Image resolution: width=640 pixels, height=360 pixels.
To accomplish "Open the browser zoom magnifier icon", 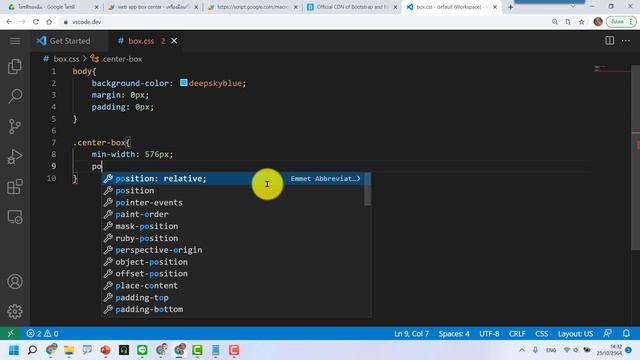I will [x=555, y=22].
